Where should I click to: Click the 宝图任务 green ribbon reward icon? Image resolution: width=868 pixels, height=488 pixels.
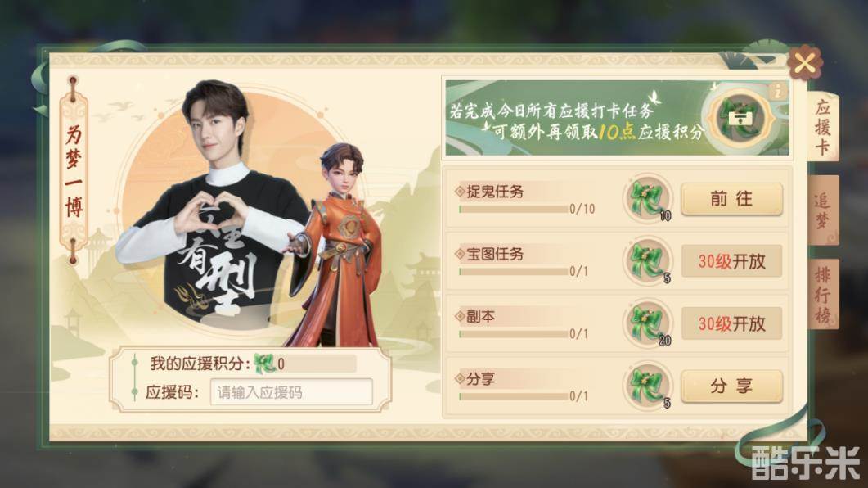click(648, 261)
